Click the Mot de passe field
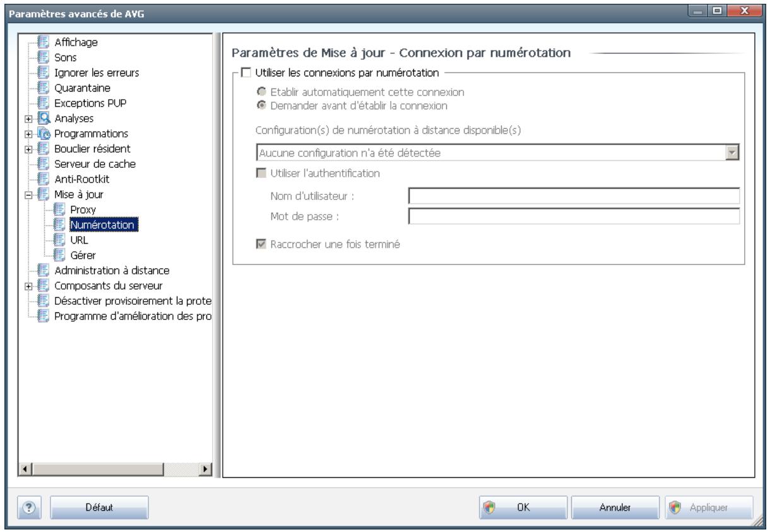Image resolution: width=770 pixels, height=532 pixels. (574, 217)
